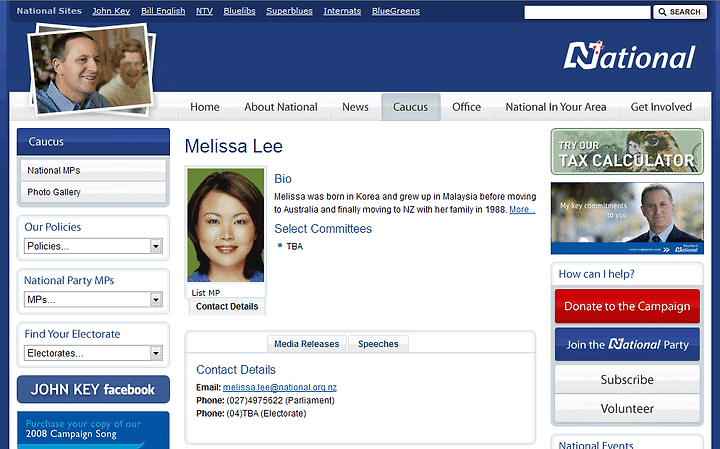Go to the NTV site link

(x=204, y=11)
